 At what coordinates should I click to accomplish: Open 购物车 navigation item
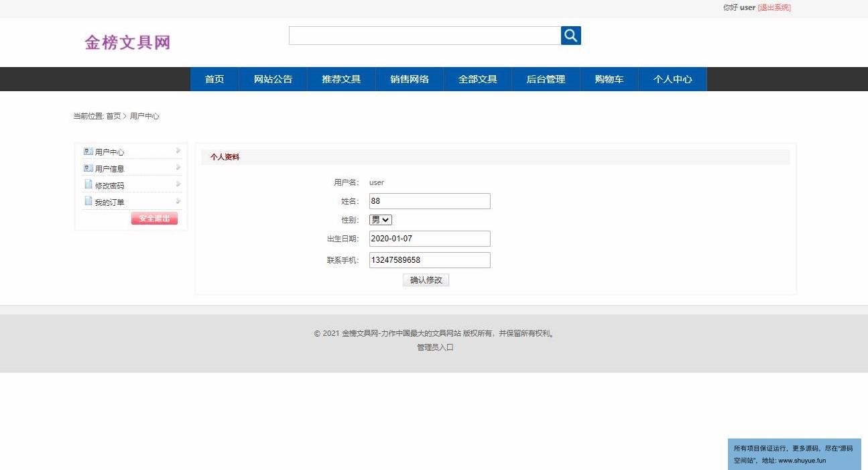(x=609, y=79)
